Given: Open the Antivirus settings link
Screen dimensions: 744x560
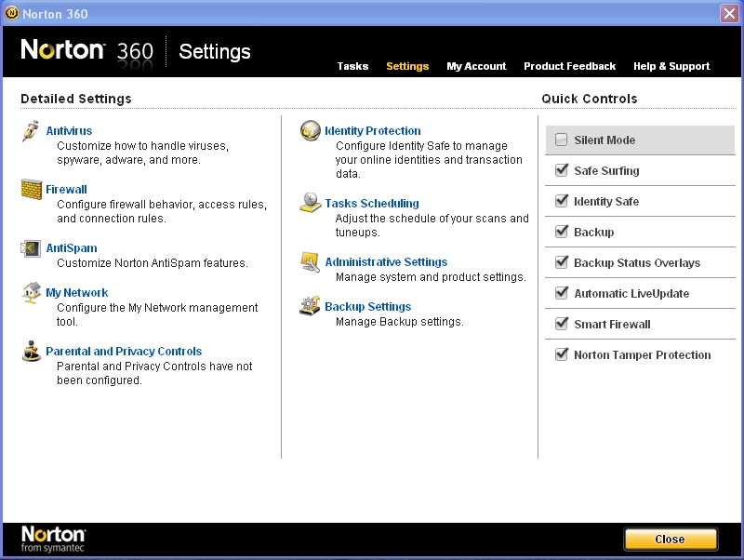Looking at the screenshot, I should 69,131.
